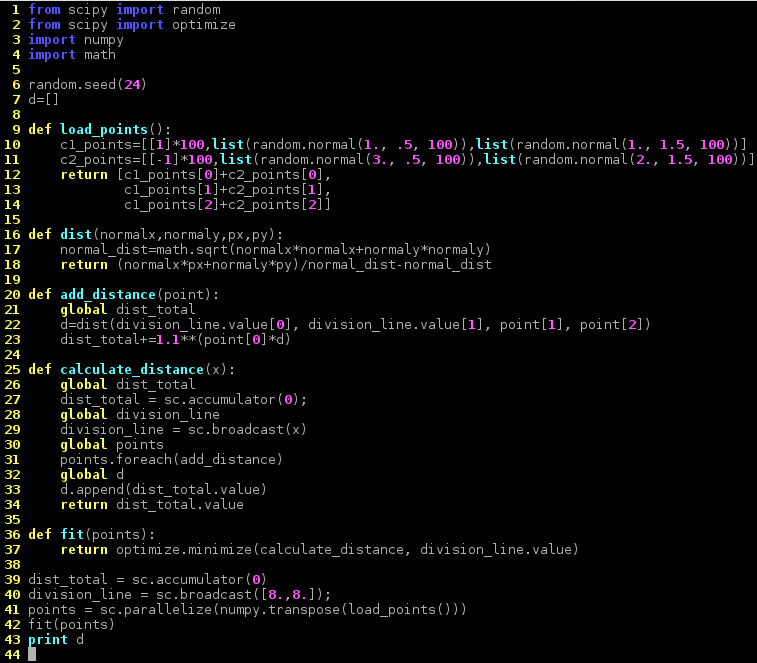Click 'global dist_total' on line 21
Screen dimensions: 757x663
[127, 310]
